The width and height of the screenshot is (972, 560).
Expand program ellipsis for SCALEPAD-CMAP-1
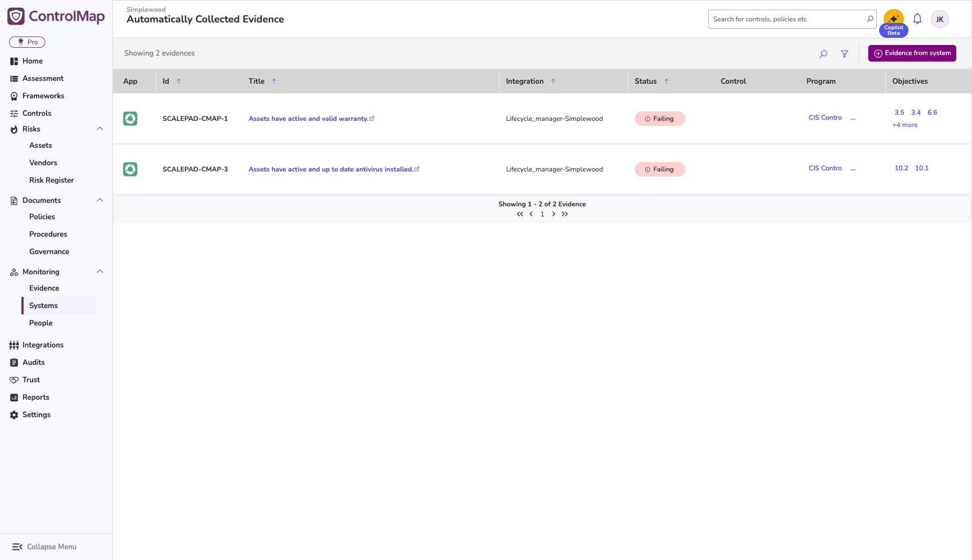tap(853, 118)
